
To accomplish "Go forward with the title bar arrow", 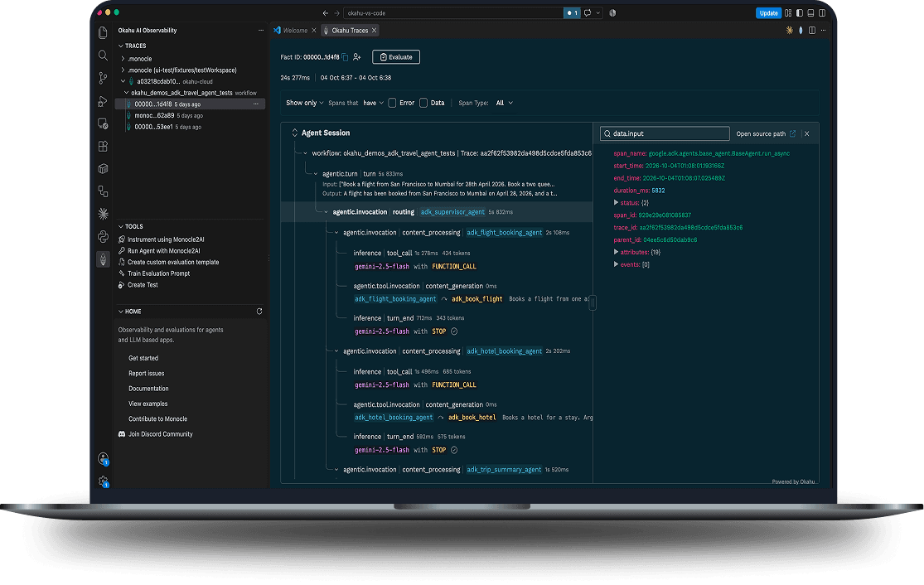I will coord(337,13).
